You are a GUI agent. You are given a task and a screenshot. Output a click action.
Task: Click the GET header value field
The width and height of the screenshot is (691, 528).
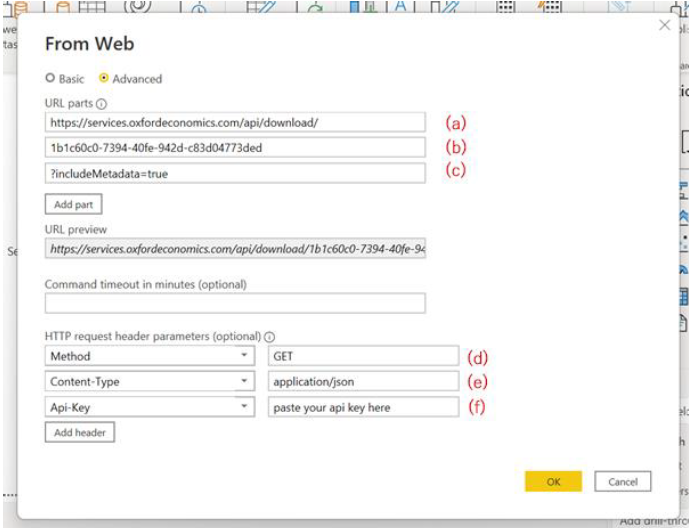(363, 356)
